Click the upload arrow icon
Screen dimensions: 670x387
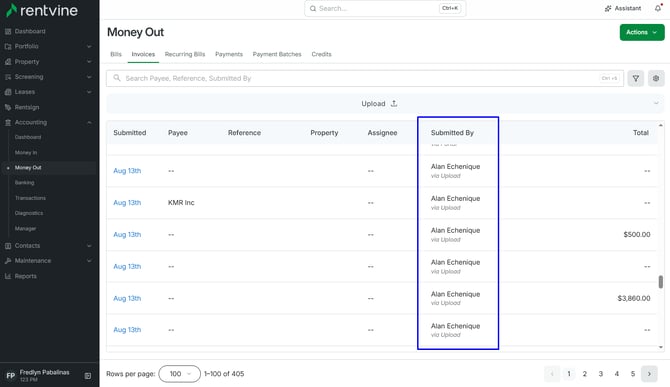394,103
